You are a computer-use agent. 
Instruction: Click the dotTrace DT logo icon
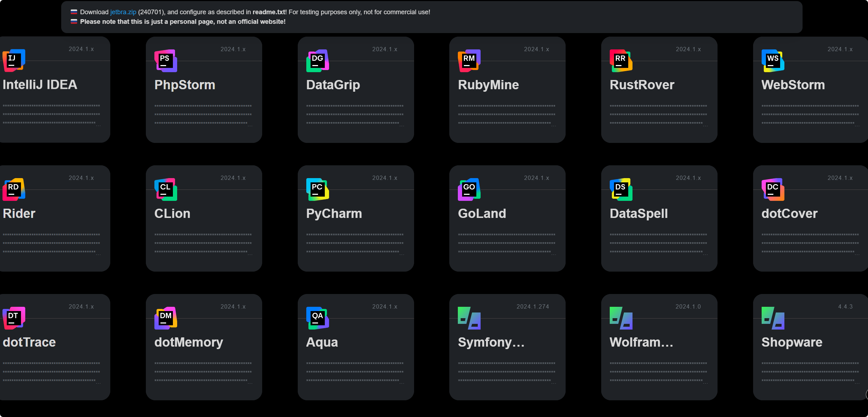click(14, 318)
